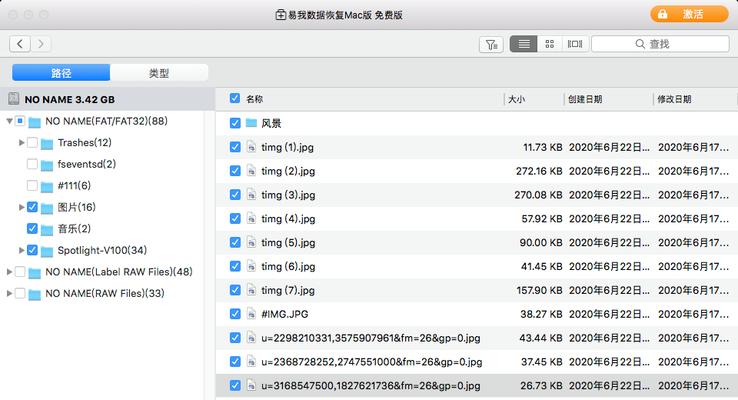
Task: Sort by the 大小 size column header
Action: tap(516, 99)
